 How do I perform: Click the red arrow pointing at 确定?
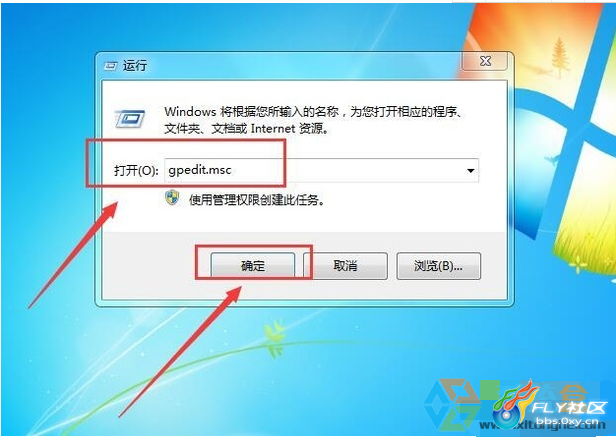point(180,351)
